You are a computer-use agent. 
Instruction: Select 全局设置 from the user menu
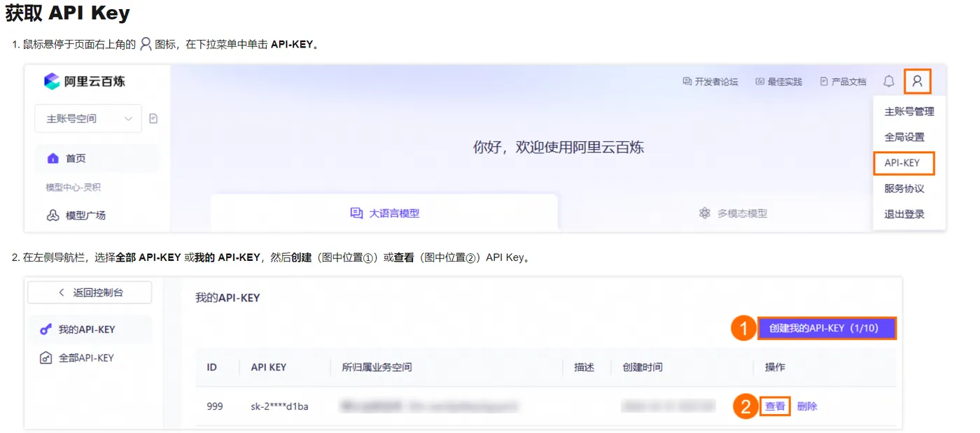pos(904,138)
